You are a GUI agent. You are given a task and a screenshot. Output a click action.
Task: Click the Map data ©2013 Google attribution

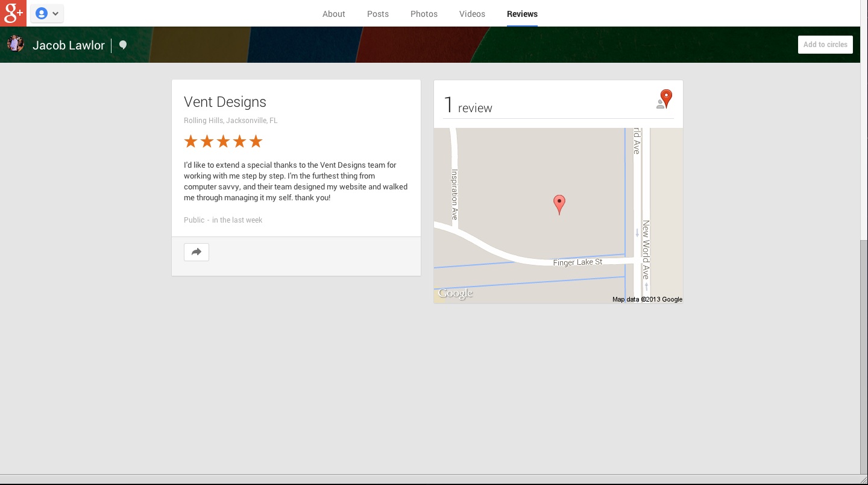pos(647,299)
